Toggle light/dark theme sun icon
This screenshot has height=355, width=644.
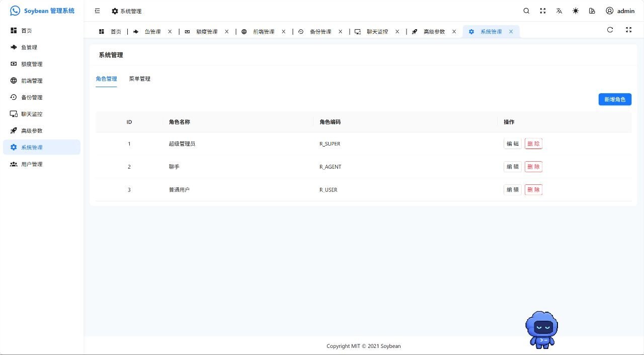pos(576,11)
